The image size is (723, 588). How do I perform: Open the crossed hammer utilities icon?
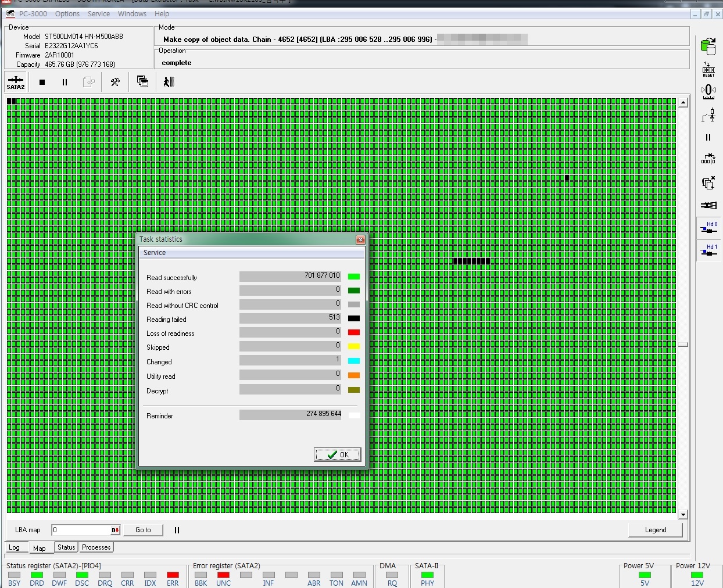[115, 82]
